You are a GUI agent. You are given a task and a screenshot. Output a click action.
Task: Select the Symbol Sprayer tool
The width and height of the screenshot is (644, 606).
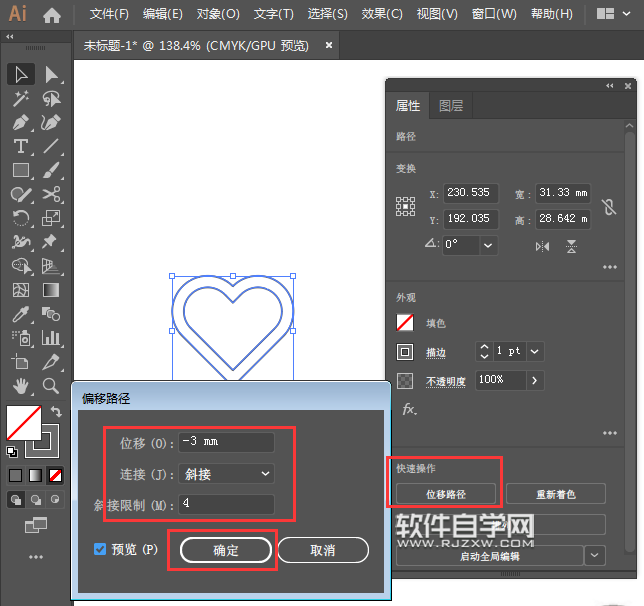[x=21, y=339]
